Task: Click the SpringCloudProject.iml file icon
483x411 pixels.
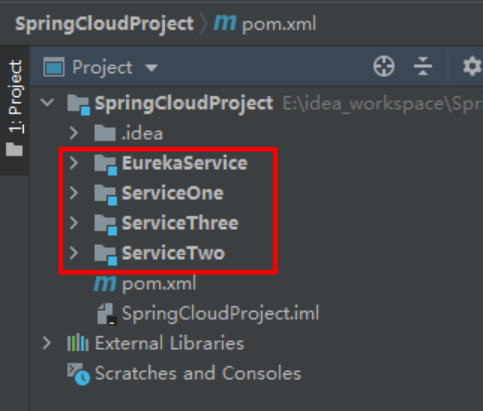Action: click(107, 314)
